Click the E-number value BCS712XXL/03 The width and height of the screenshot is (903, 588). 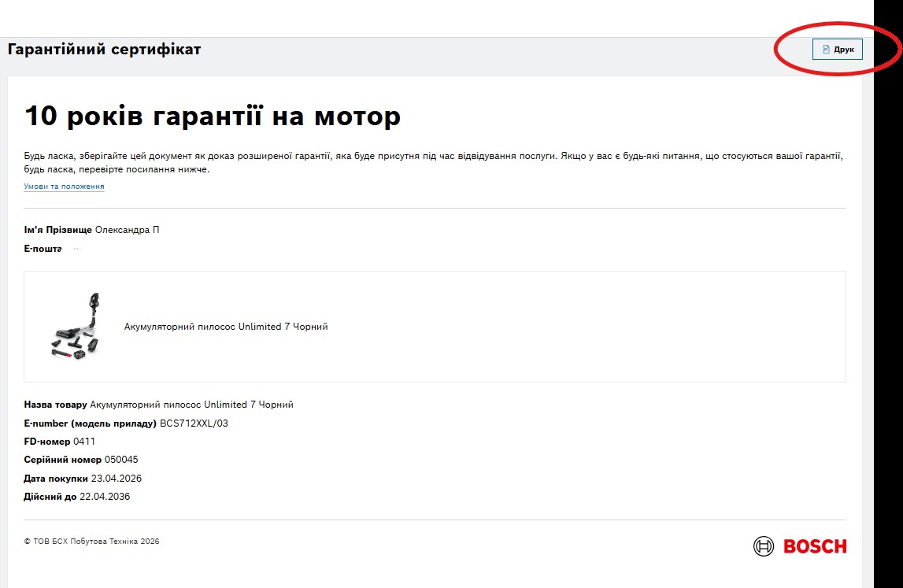[x=194, y=423]
